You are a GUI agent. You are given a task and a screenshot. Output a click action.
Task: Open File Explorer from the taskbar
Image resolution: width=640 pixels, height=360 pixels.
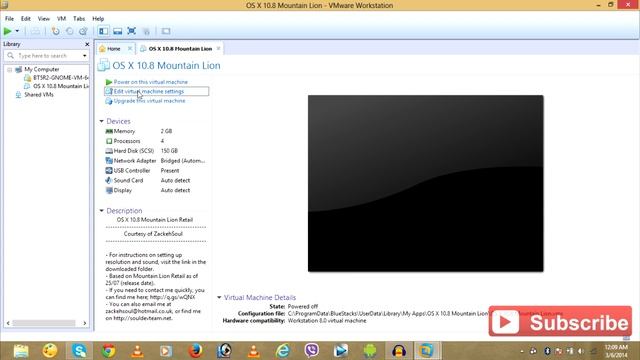pos(20,351)
